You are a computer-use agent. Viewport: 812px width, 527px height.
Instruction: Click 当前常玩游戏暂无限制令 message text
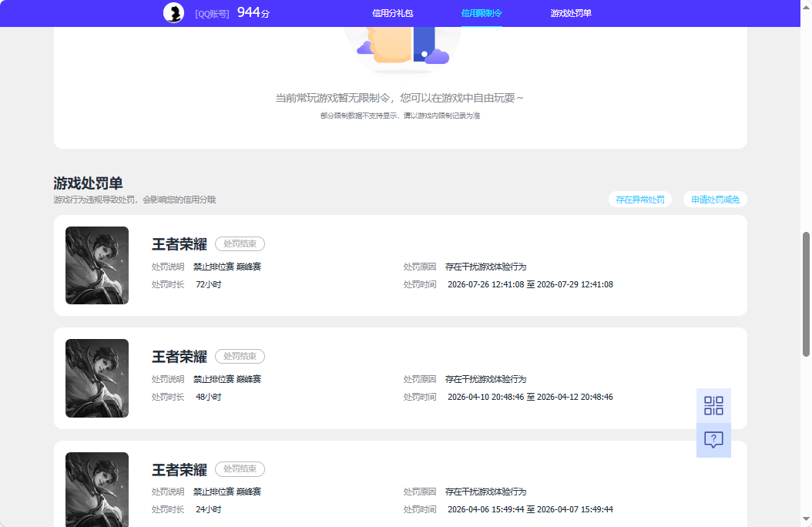(x=399, y=98)
